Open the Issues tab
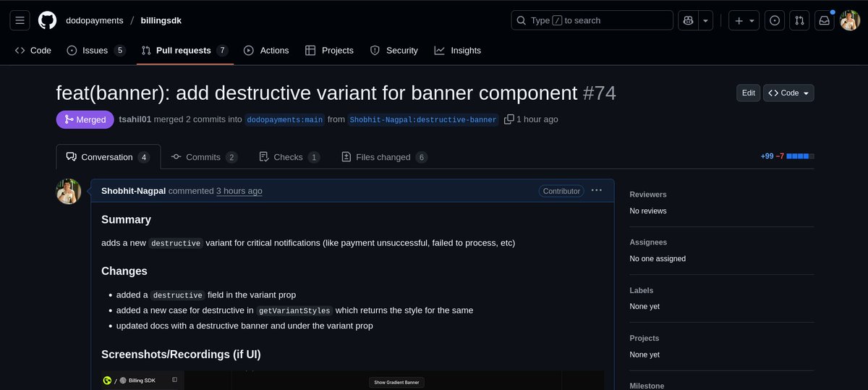Image resolution: width=868 pixels, height=390 pixels. (x=95, y=51)
